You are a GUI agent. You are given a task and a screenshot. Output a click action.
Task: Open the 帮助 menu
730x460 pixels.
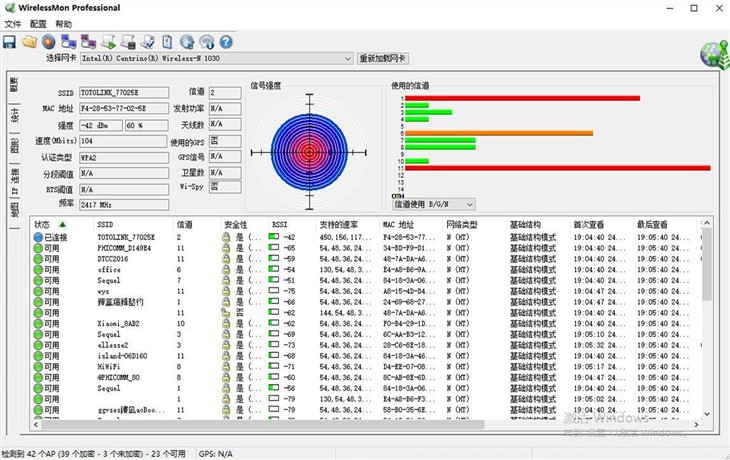pyautogui.click(x=63, y=23)
